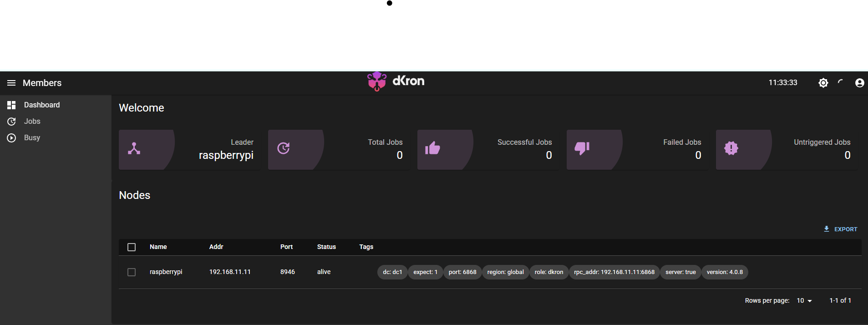Expand the Rows per page dropdown
Viewport: 868px width, 325px height.
[804, 301]
